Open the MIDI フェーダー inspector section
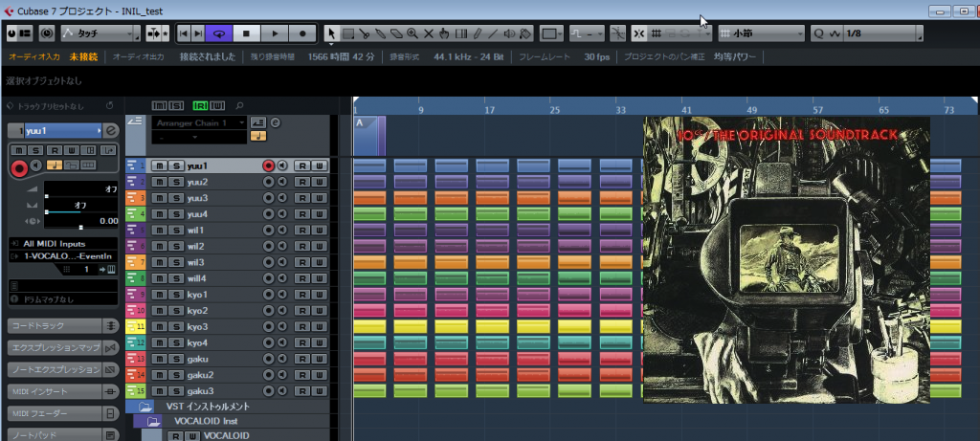980x441 pixels. point(63,413)
